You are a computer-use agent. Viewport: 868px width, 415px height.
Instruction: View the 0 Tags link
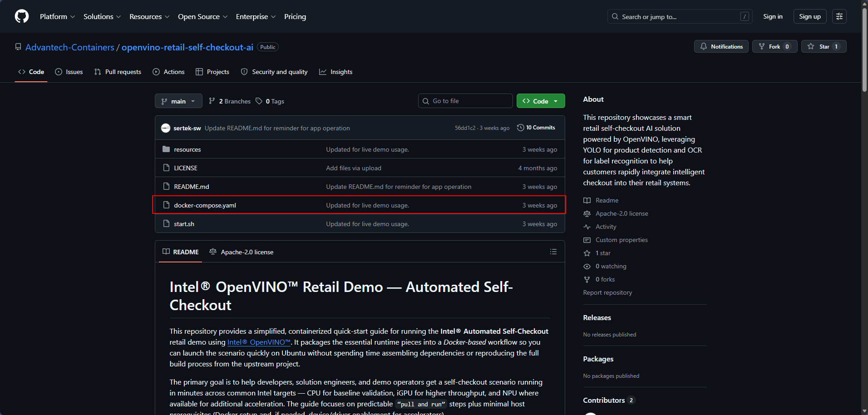[270, 101]
